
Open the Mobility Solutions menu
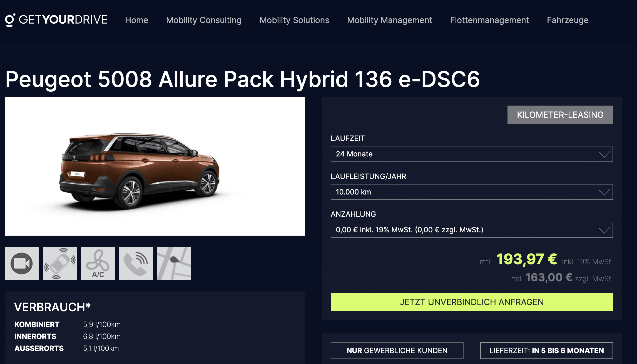tap(294, 20)
